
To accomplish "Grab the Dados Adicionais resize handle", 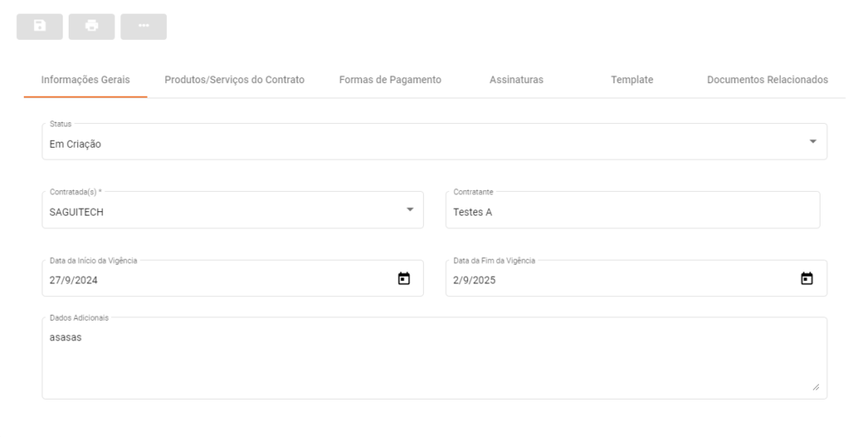I will (x=815, y=387).
